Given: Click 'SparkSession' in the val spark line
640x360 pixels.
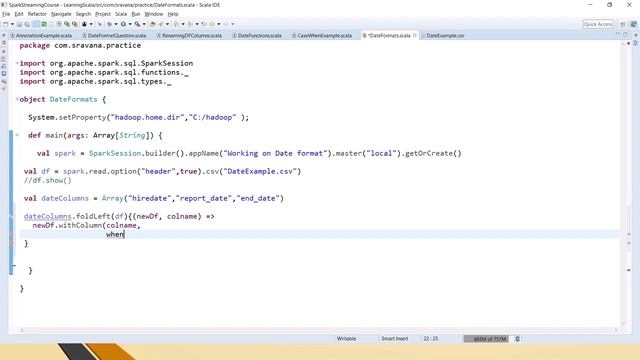Looking at the screenshot, I should [115, 153].
